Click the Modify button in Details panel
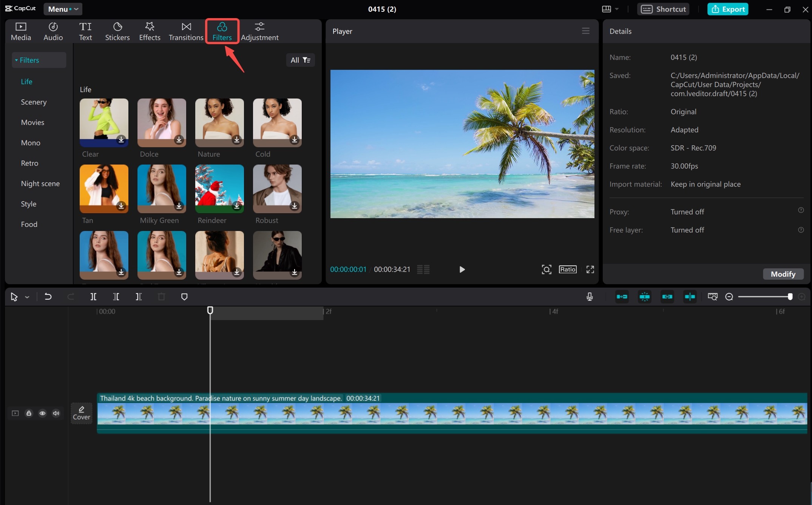 (x=783, y=273)
